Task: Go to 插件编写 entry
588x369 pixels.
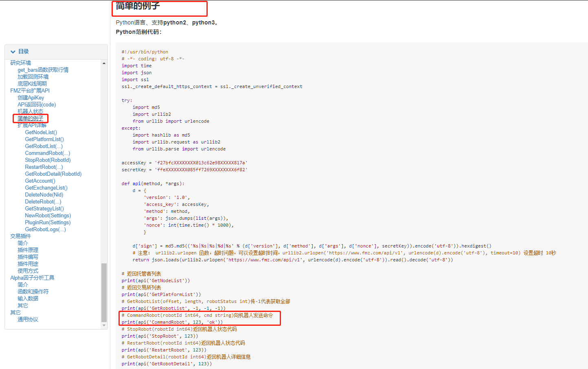Action: click(28, 257)
